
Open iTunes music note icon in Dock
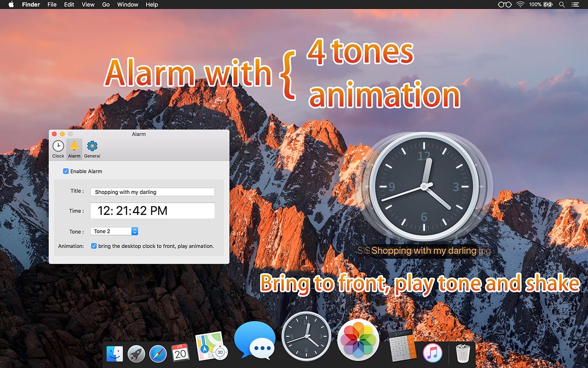click(x=432, y=353)
